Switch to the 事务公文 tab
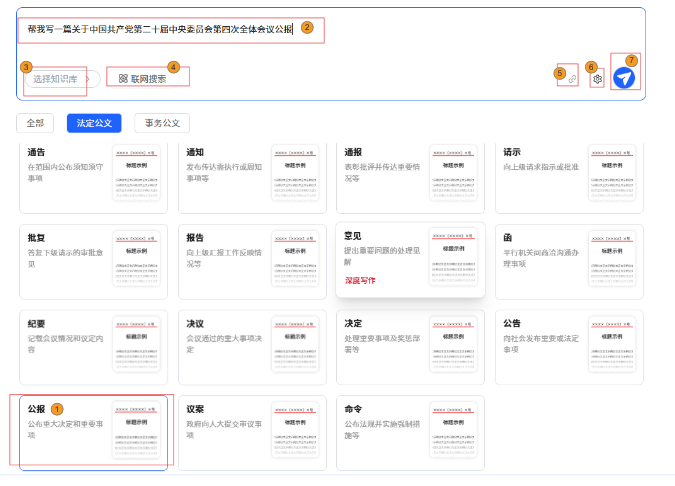Viewport: 675px width, 486px height. [162, 123]
